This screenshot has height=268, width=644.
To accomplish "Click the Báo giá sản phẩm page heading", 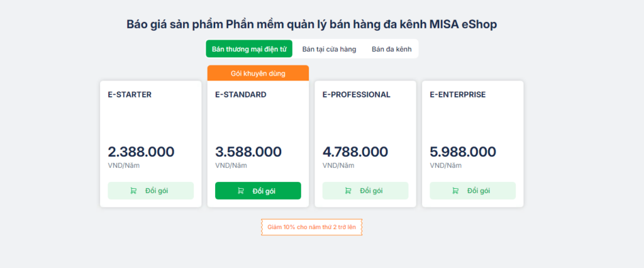I will click(x=312, y=25).
